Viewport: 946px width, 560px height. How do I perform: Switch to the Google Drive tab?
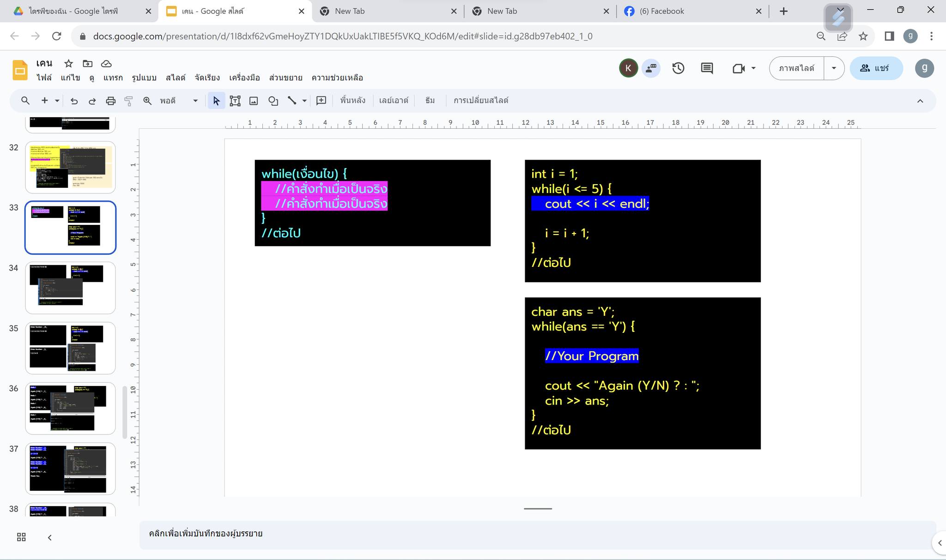(x=79, y=11)
